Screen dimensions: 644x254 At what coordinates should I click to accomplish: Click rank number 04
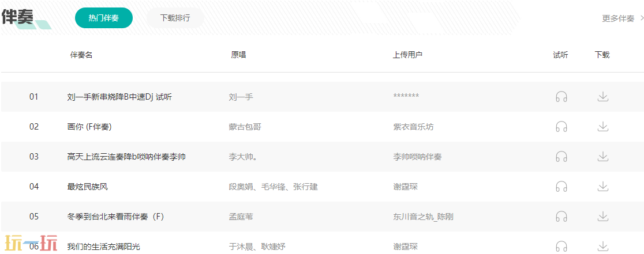tap(33, 187)
